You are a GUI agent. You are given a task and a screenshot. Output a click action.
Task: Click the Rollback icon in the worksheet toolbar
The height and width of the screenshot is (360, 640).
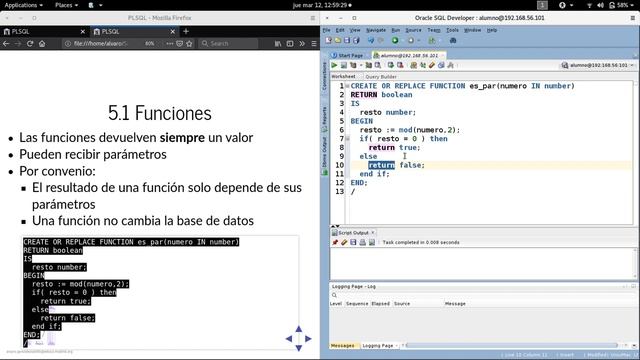coord(400,65)
